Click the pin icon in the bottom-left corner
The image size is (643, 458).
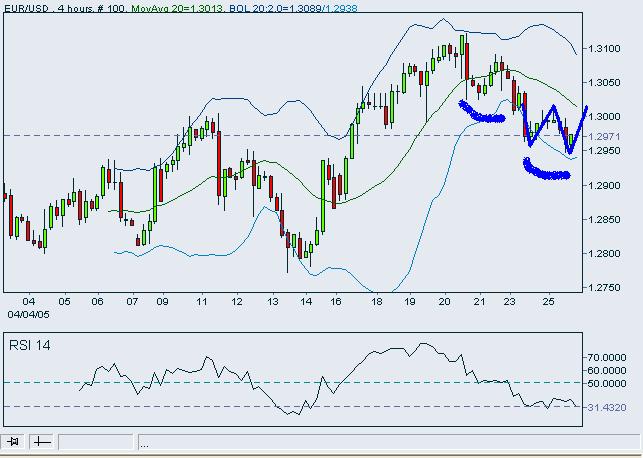(x=13, y=442)
